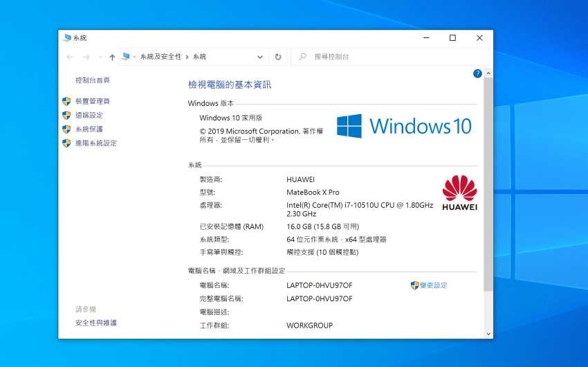Open 安全性與維護 link

pos(96,323)
